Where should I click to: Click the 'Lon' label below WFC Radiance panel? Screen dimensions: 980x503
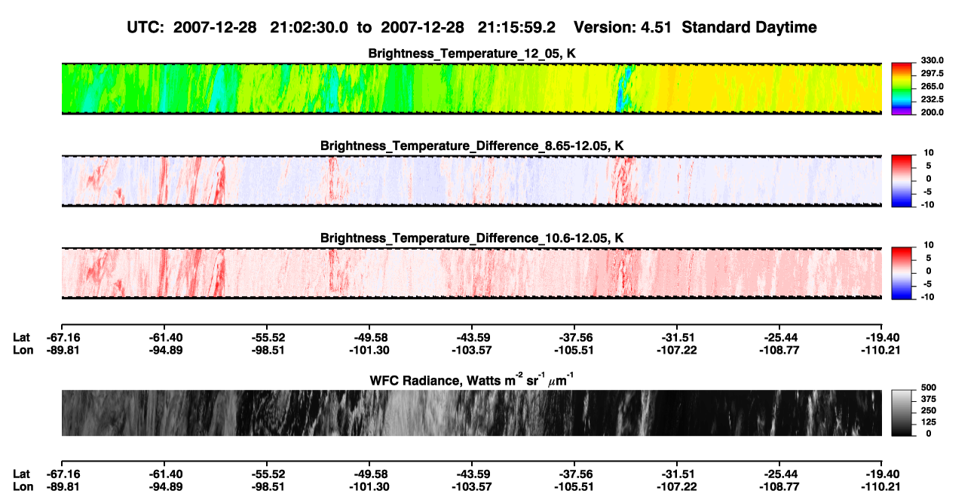[x=23, y=486]
